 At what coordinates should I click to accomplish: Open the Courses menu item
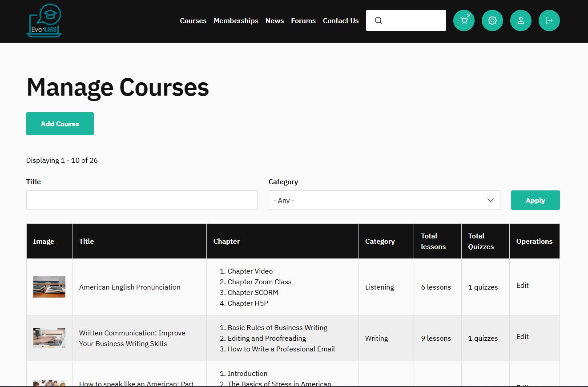[193, 21]
